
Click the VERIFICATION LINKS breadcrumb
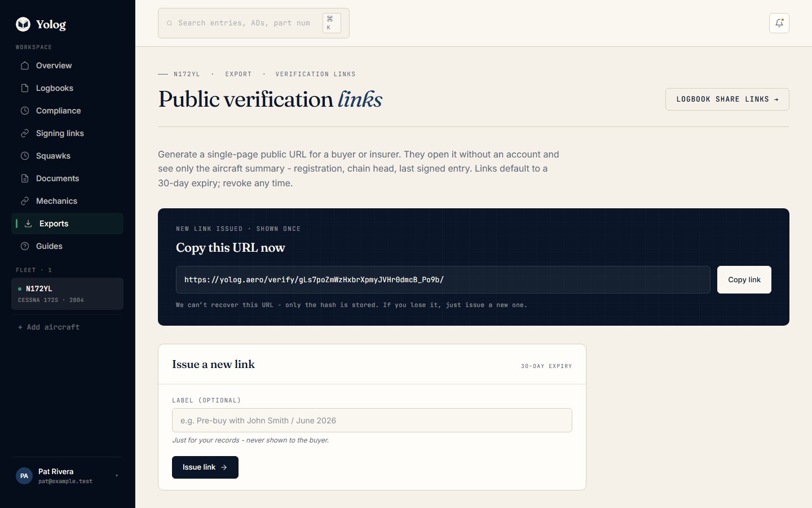coord(315,74)
